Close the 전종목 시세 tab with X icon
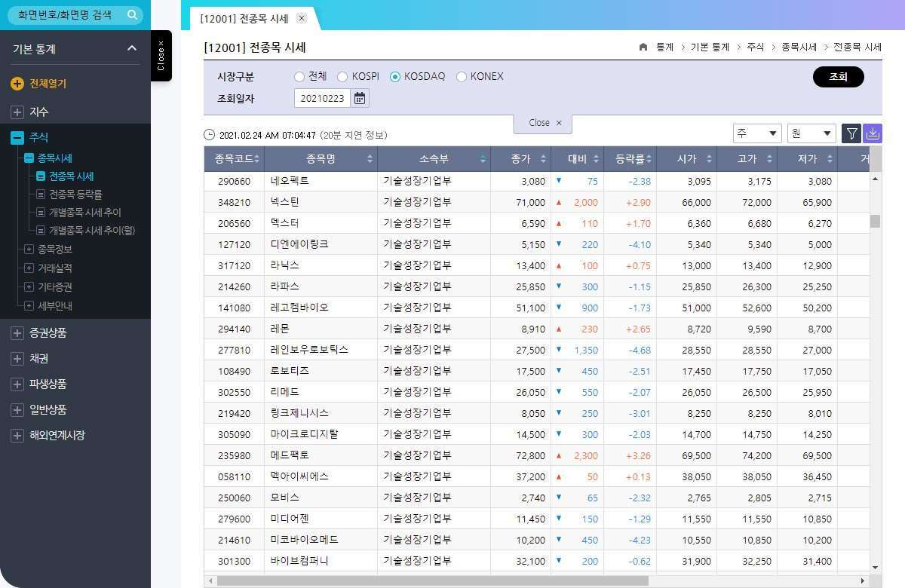The image size is (905, 588). coord(302,18)
